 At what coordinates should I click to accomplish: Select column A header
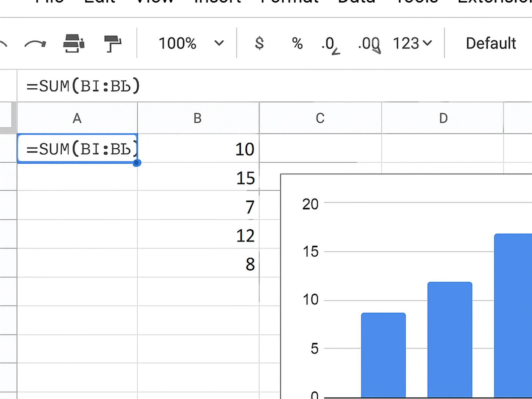pos(77,118)
